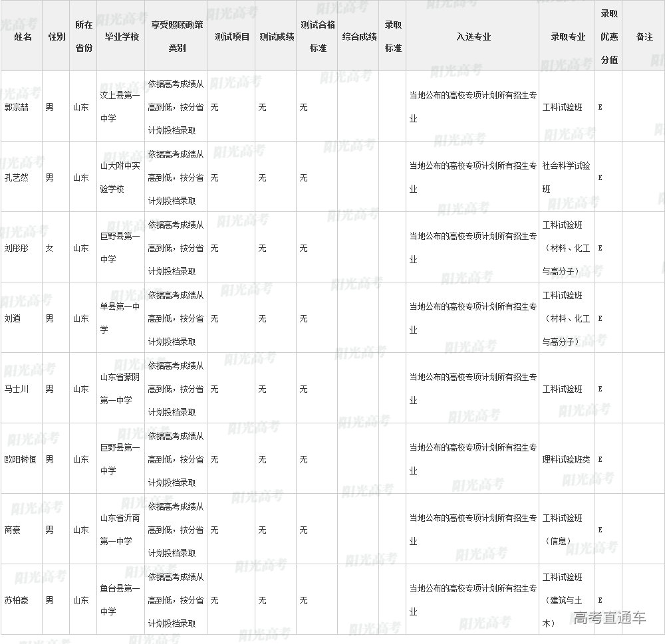Screen dimensions: 665x644
Task: Select the 录取优惠分值 header cell
Action: [609, 37]
